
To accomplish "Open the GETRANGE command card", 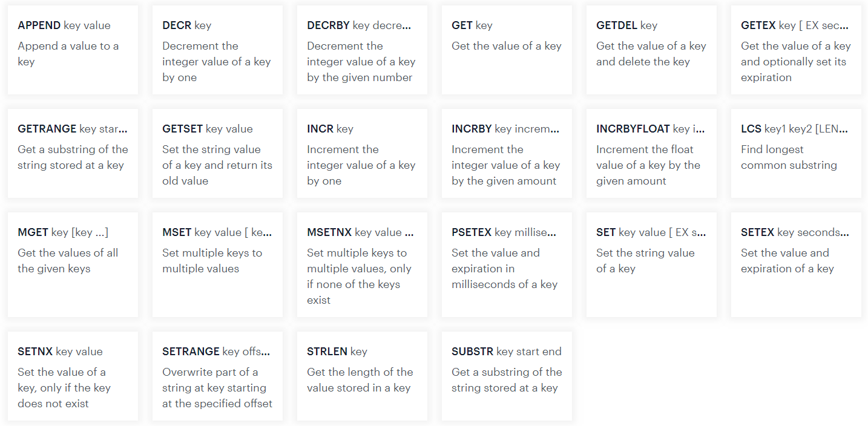I will [73, 153].
